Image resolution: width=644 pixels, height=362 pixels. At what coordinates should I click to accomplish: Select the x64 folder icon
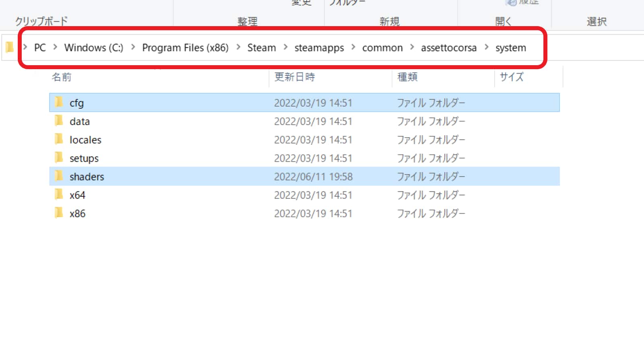(59, 195)
